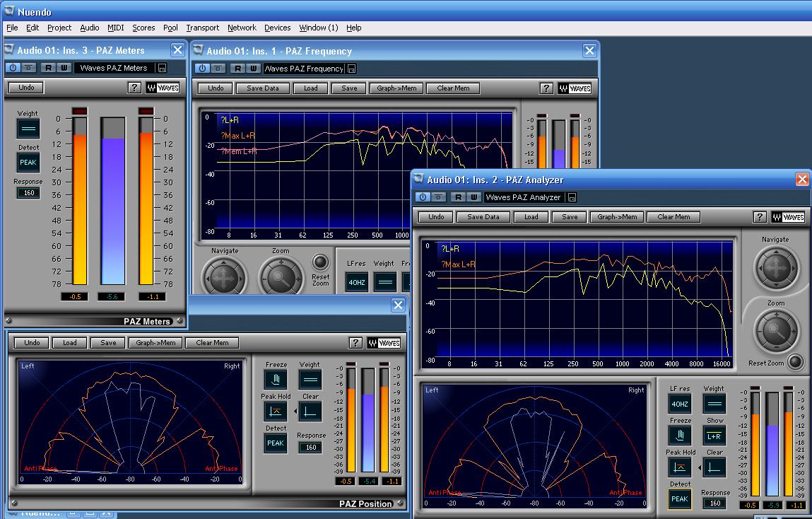Open help question mark in PAZ Analyzer
Viewport: 812px width, 519px height.
click(x=760, y=217)
